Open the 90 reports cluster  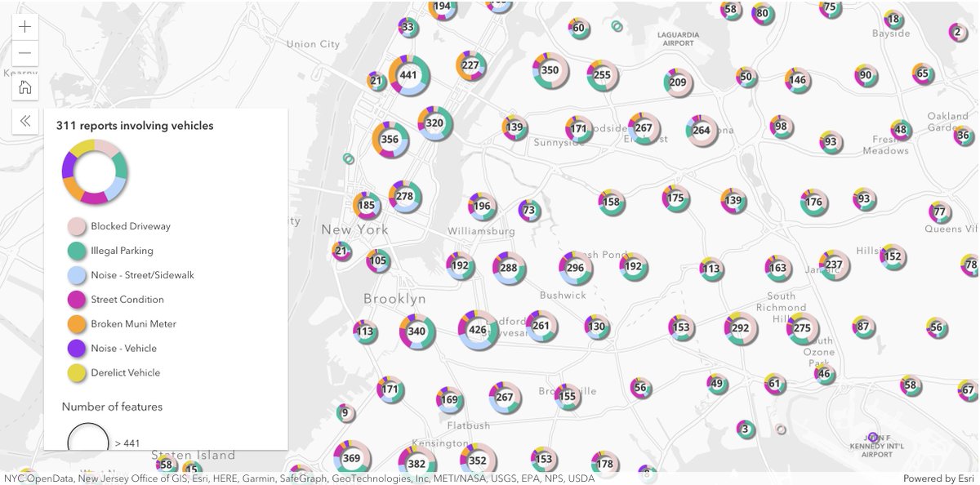click(866, 75)
